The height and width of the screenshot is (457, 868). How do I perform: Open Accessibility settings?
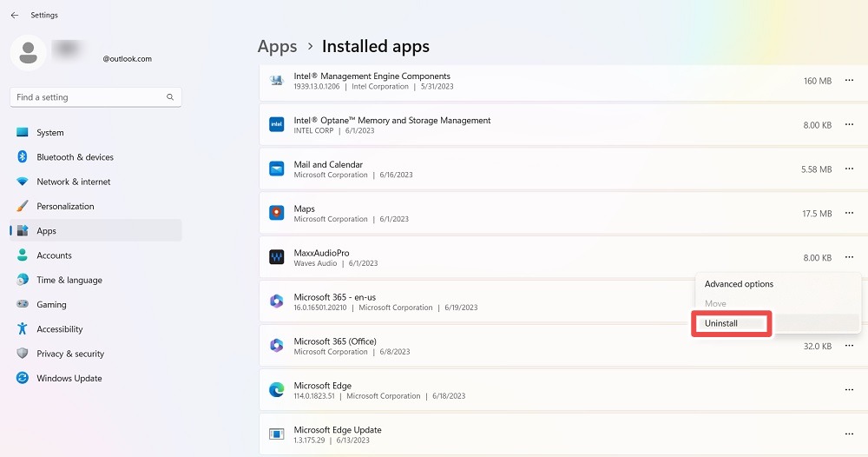click(95, 329)
